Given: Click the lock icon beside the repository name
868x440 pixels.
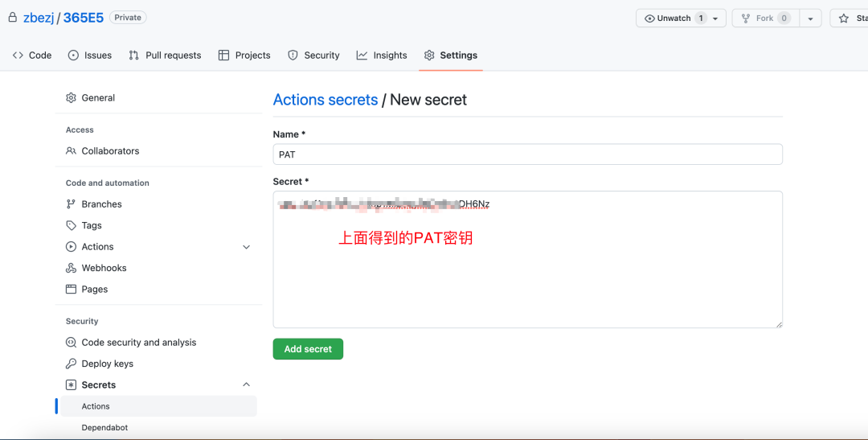Looking at the screenshot, I should 12,18.
